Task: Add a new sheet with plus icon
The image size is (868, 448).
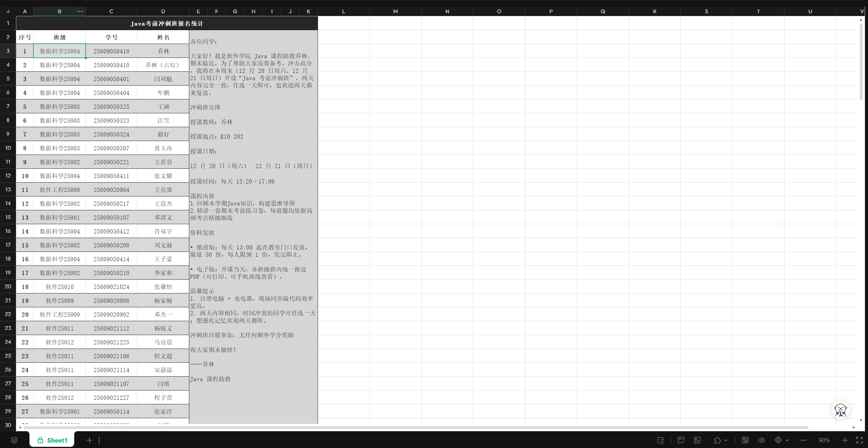Action: pos(89,440)
